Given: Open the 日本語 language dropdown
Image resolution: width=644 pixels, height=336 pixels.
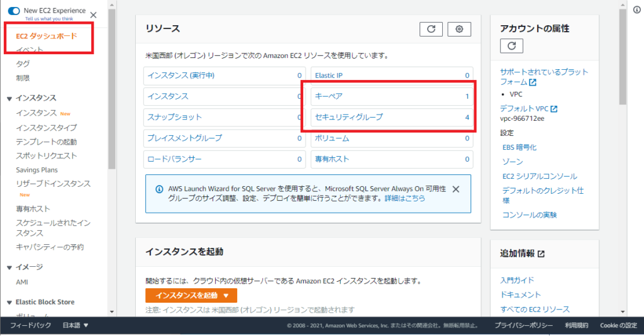Looking at the screenshot, I should point(75,325).
